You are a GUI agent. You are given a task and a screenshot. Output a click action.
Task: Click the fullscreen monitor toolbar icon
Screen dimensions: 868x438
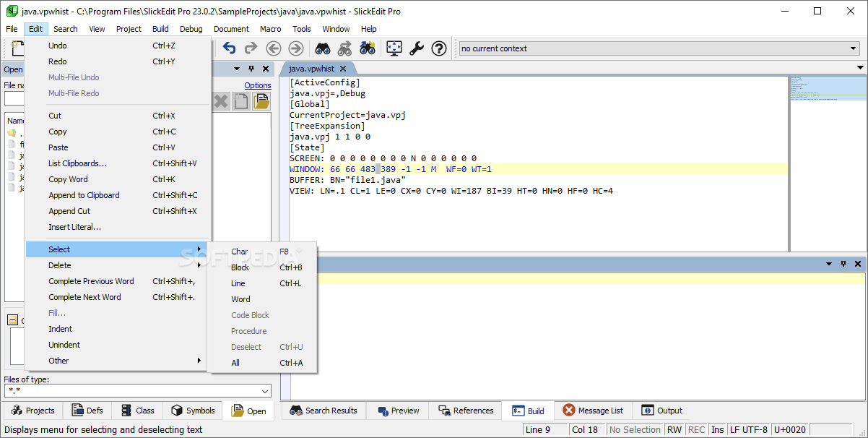click(394, 48)
